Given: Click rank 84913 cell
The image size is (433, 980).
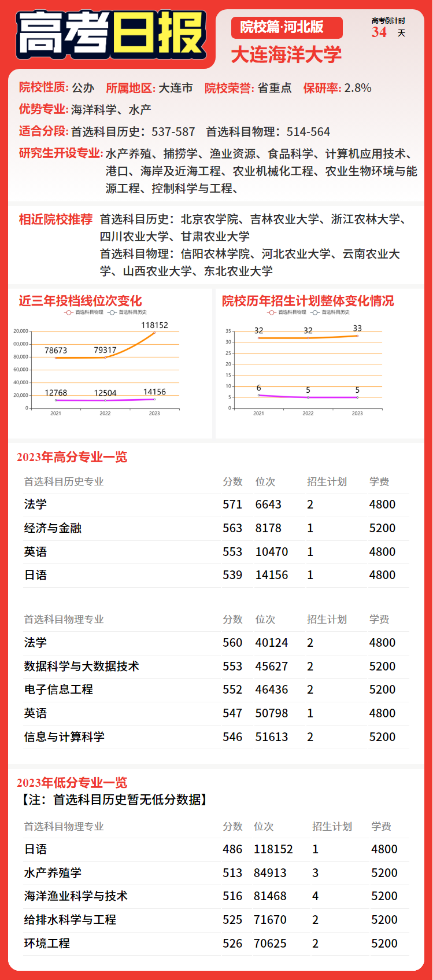Looking at the screenshot, I should (x=270, y=873).
